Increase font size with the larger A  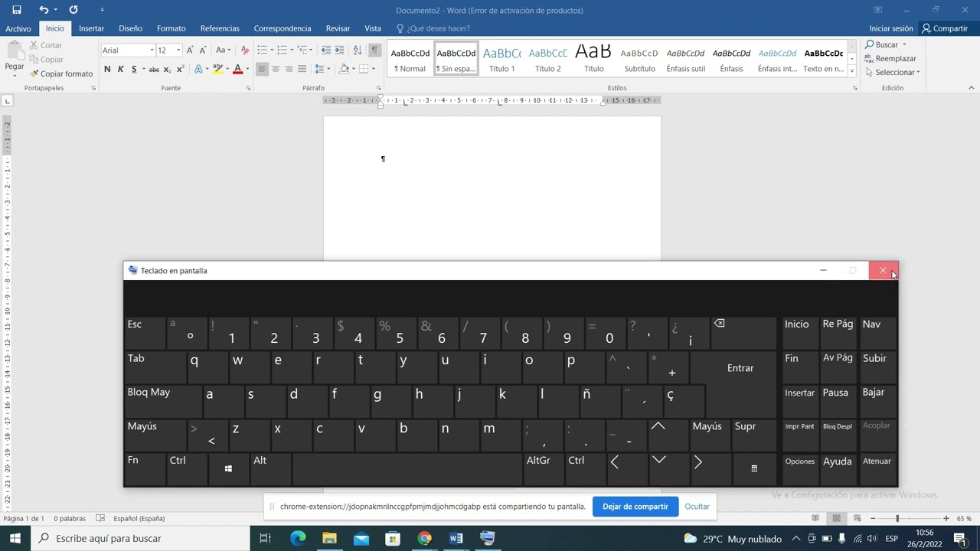tap(190, 50)
